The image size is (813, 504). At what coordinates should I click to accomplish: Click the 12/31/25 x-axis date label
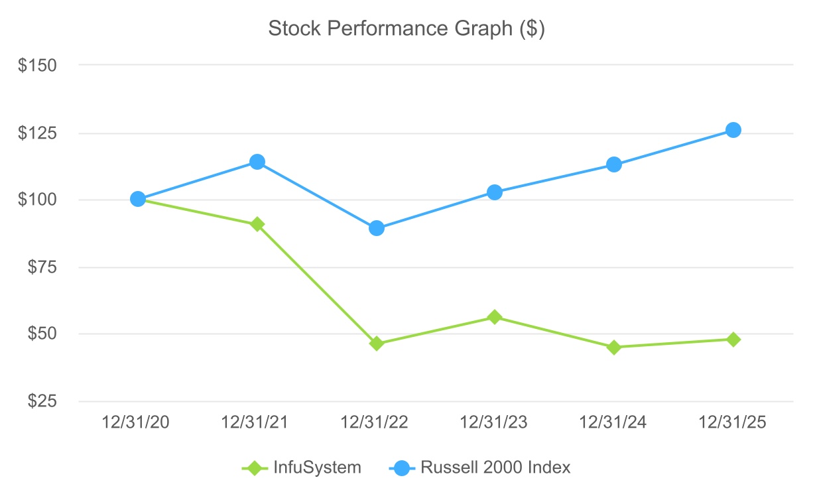733,422
